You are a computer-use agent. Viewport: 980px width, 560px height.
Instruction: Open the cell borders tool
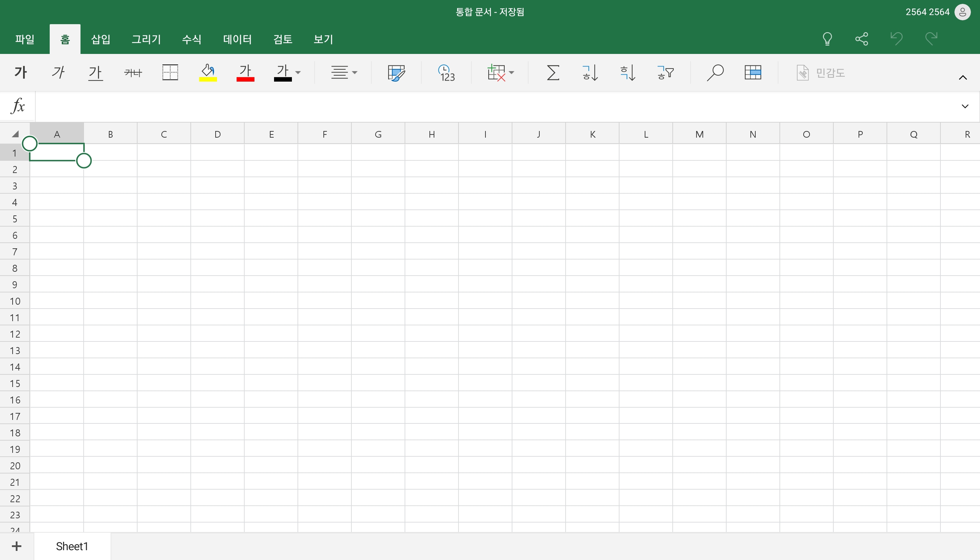[x=170, y=72]
